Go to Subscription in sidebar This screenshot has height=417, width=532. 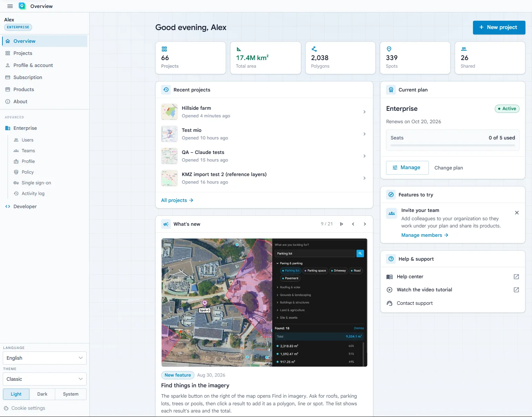click(45, 77)
